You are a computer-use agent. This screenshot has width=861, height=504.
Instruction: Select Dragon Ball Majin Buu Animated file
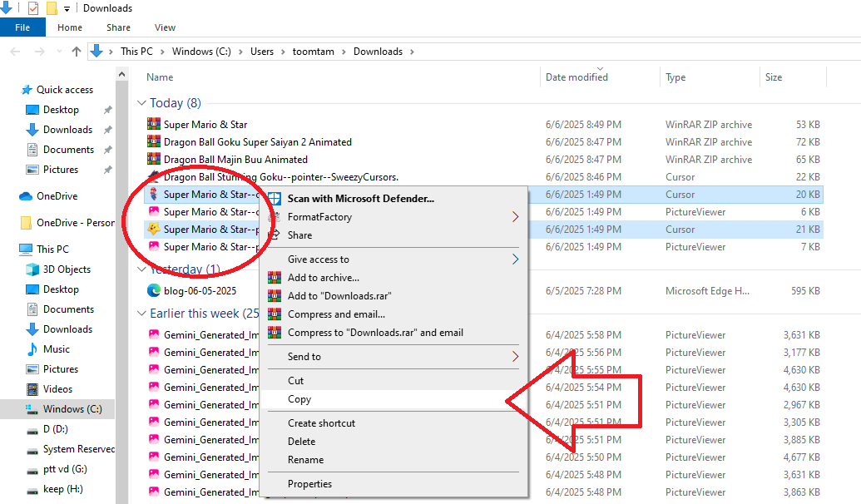coord(235,160)
